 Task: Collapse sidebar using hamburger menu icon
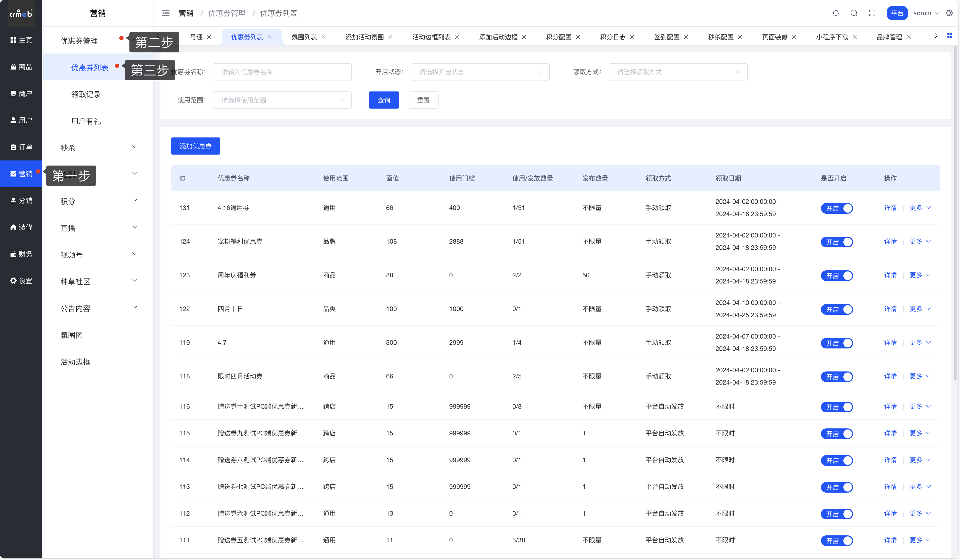click(x=166, y=13)
